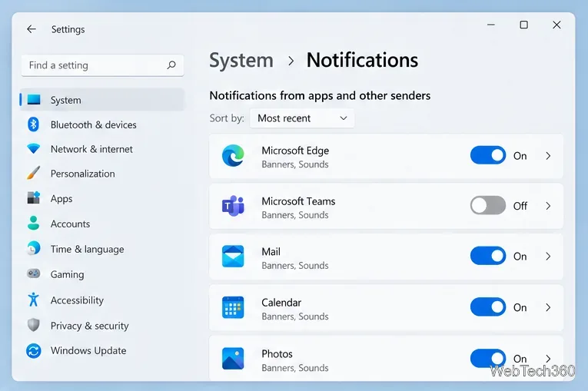Click the Find a setting search box
The width and height of the screenshot is (588, 391).
(x=102, y=65)
